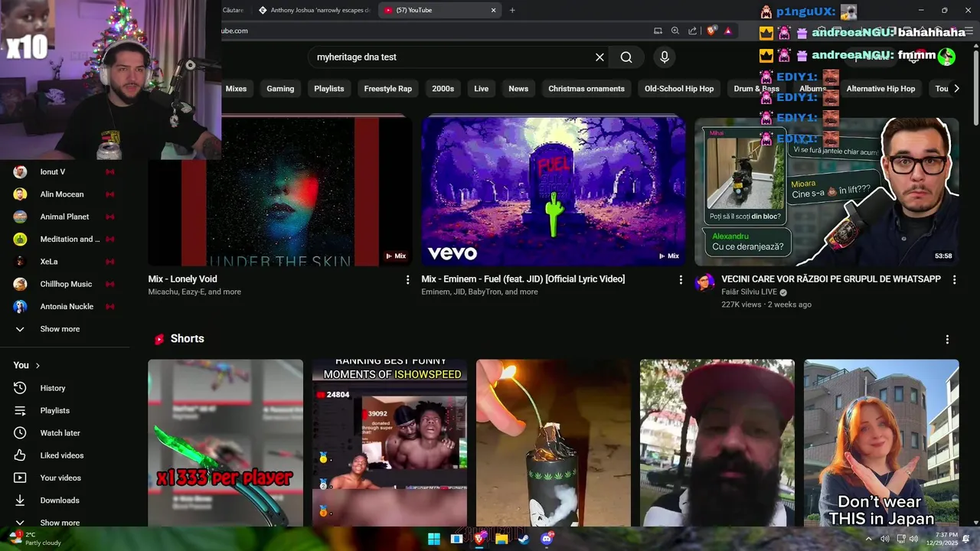Show hidden system tray icons
The width and height of the screenshot is (980, 551).
click(x=868, y=539)
